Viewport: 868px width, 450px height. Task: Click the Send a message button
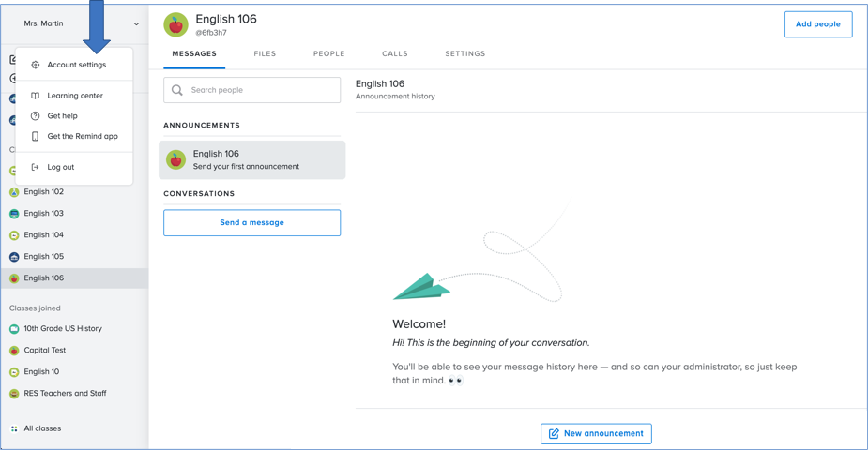[251, 222]
